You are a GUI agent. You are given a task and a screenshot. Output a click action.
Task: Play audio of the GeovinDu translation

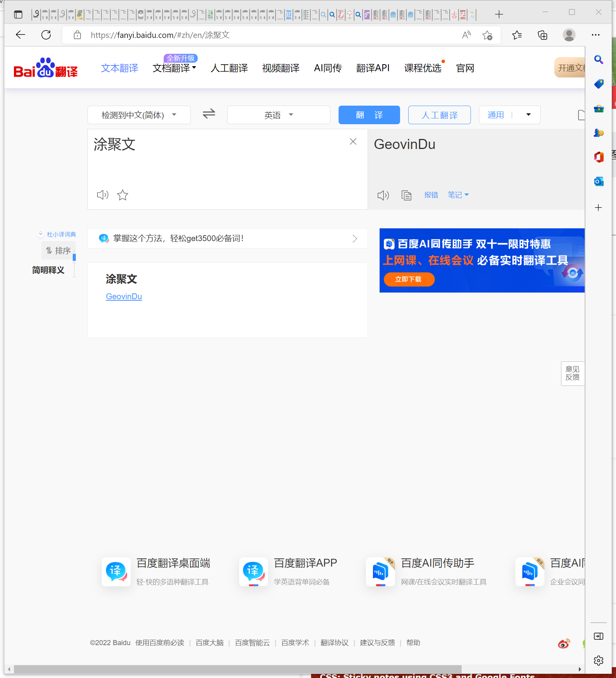(383, 195)
